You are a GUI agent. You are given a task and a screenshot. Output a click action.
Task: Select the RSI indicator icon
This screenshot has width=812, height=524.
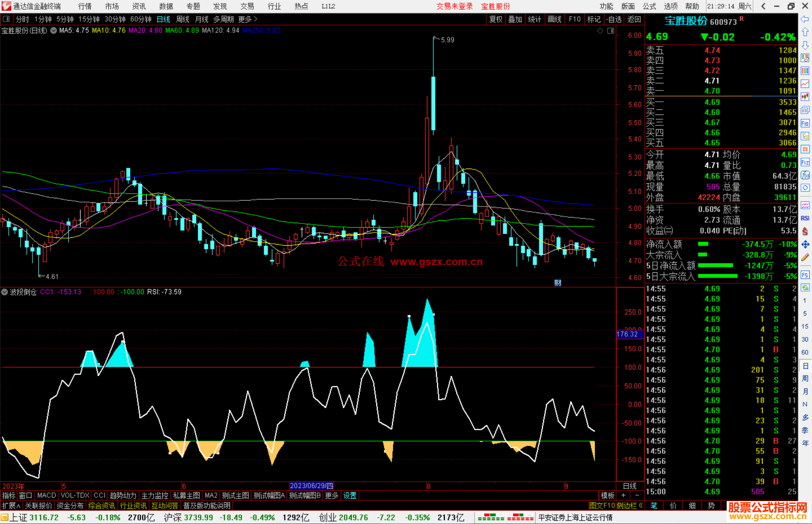805,218
